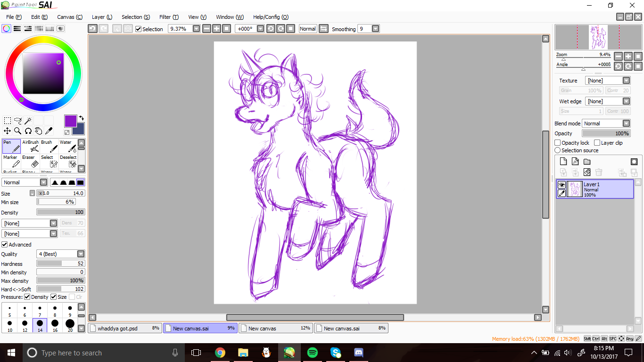Image resolution: width=644 pixels, height=362 pixels.
Task: Toggle Size pressure checkbox
Action: [x=54, y=297]
